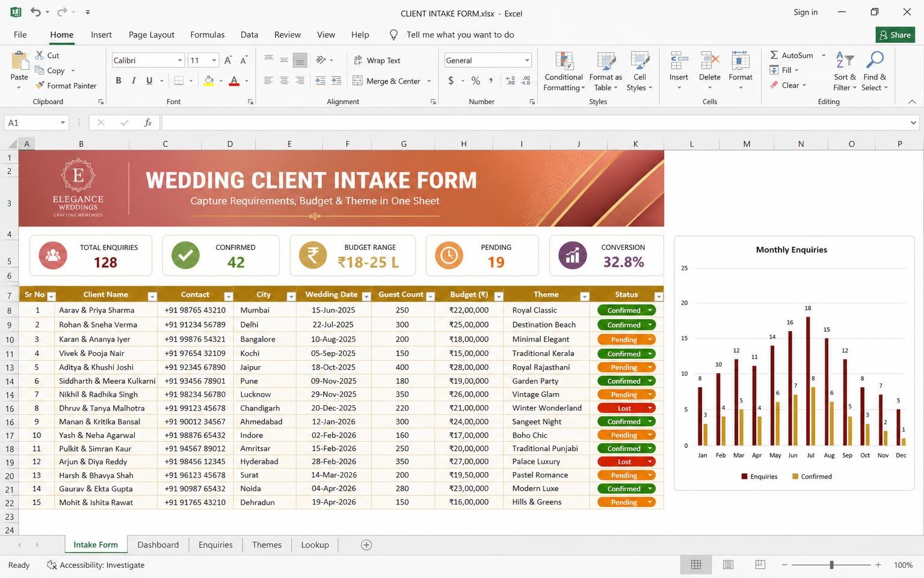
Task: Click the Insert cells icon
Action: 679,61
